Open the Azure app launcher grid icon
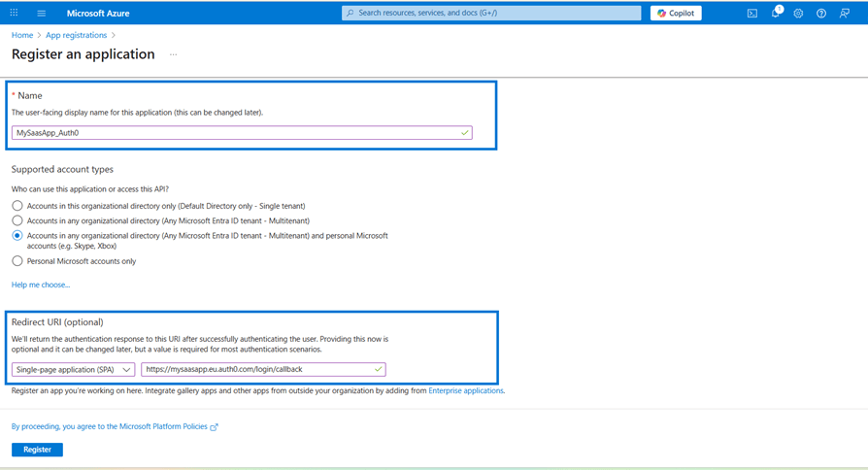The height and width of the screenshot is (470, 868). click(x=14, y=14)
